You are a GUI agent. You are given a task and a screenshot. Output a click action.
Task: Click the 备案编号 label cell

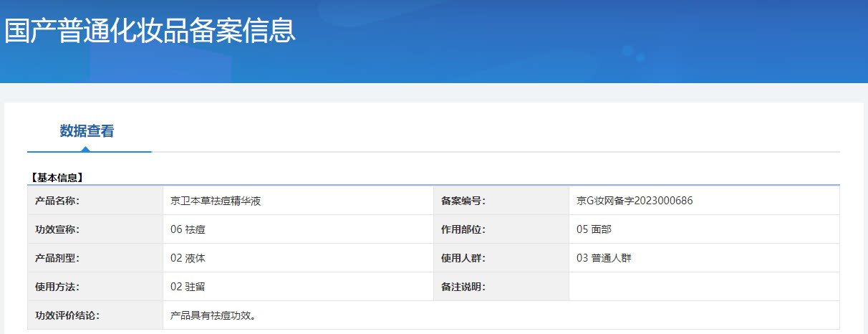[x=463, y=201]
